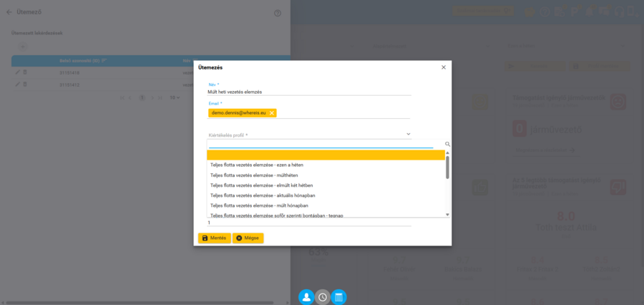The height and width of the screenshot is (305, 644).
Task: Open the blue calculator round icon
Action: tap(339, 297)
